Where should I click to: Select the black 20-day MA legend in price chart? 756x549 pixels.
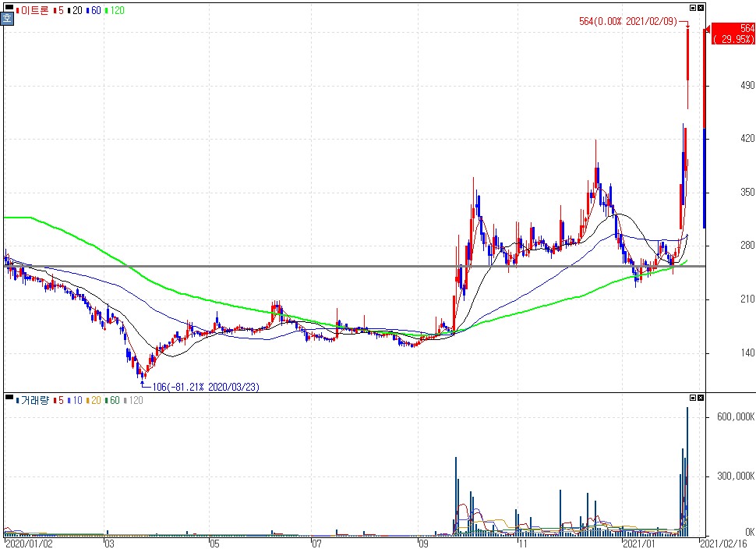click(x=76, y=11)
